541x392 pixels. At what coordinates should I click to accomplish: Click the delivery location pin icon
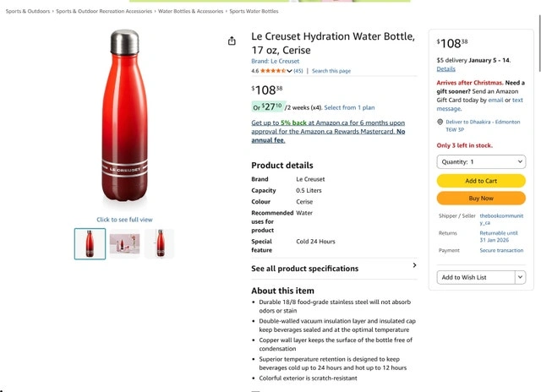click(440, 122)
